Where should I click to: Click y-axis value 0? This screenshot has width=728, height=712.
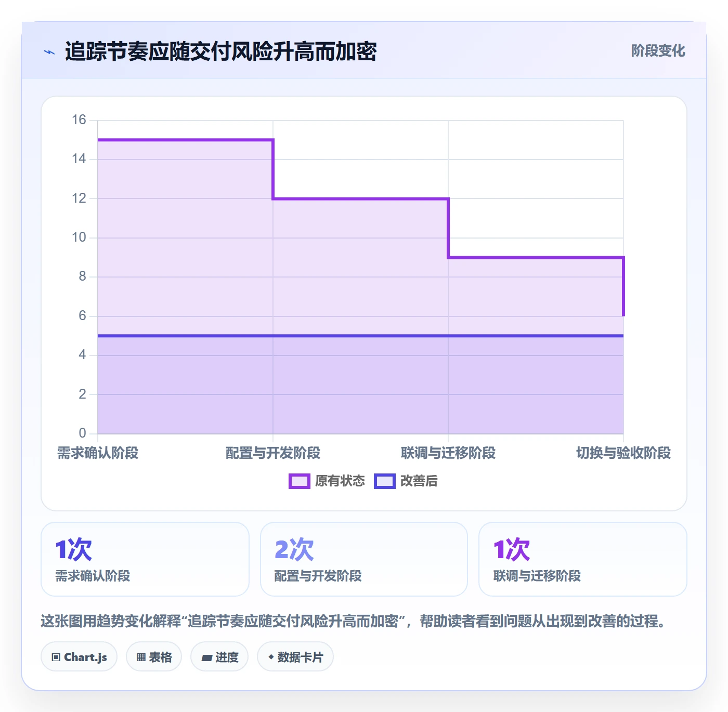[82, 433]
